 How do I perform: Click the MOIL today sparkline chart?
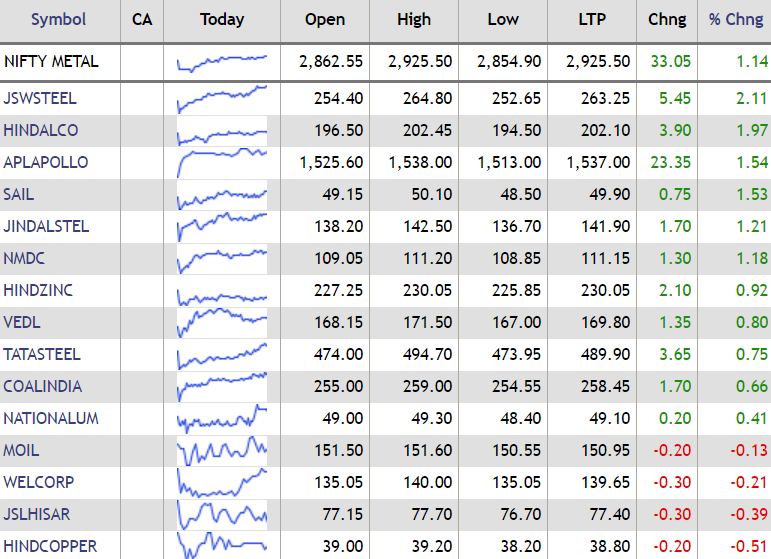tap(222, 450)
